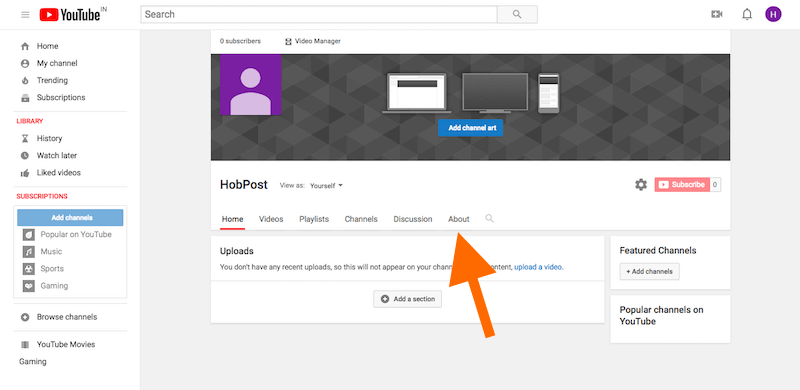Expand the View as Yourself dropdown

click(x=327, y=186)
